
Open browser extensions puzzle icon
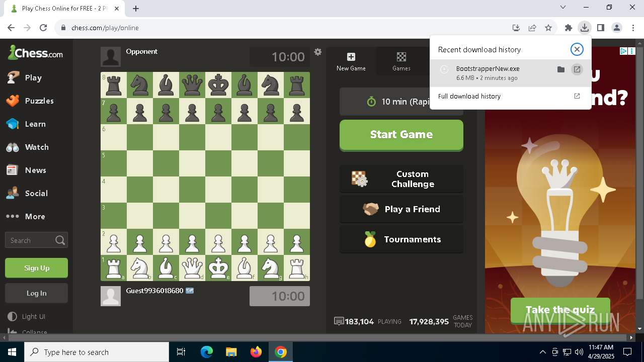[569, 28]
